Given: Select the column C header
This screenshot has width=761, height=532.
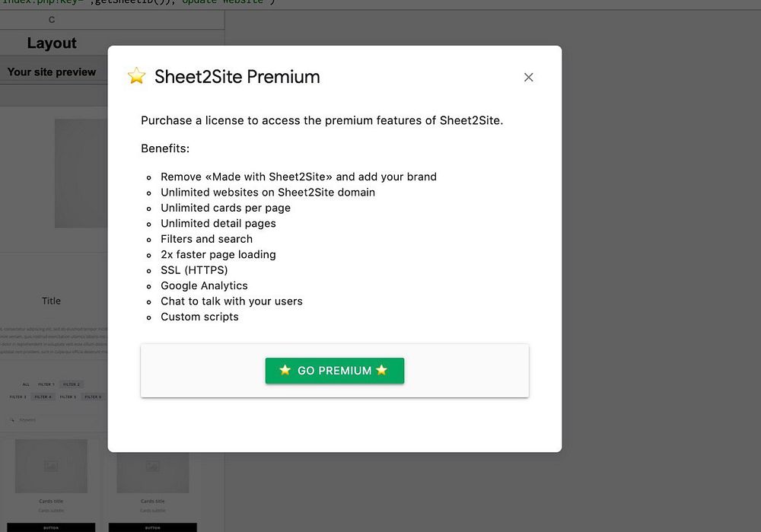Looking at the screenshot, I should tap(52, 20).
